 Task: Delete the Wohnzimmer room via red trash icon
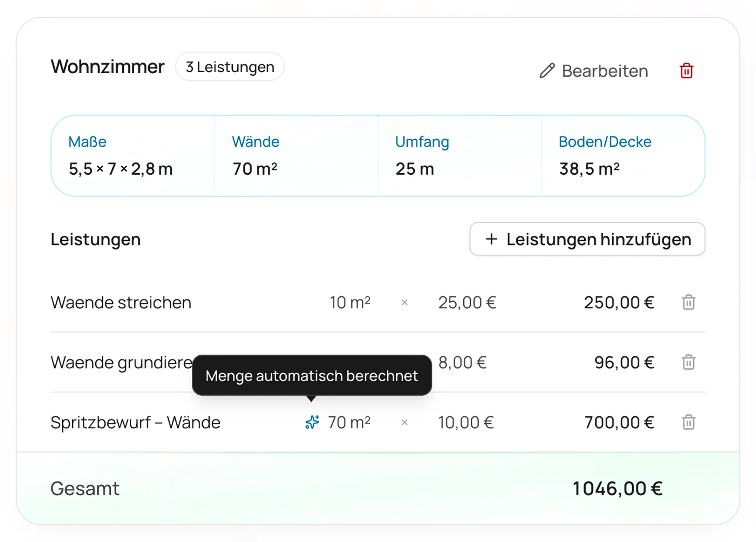click(686, 71)
